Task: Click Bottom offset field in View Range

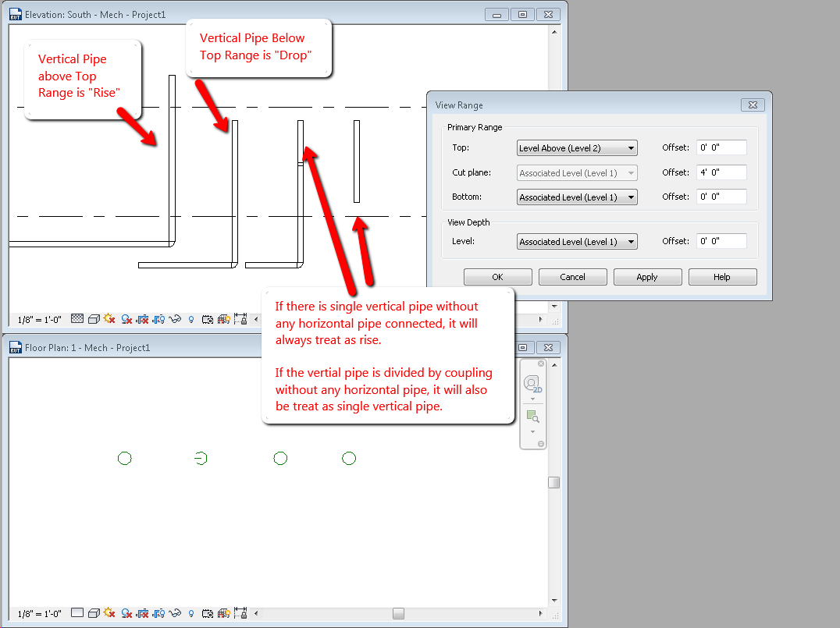Action: click(x=721, y=197)
